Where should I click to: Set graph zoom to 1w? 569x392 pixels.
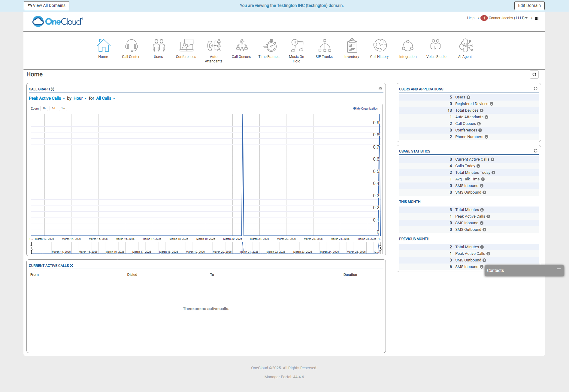(63, 108)
